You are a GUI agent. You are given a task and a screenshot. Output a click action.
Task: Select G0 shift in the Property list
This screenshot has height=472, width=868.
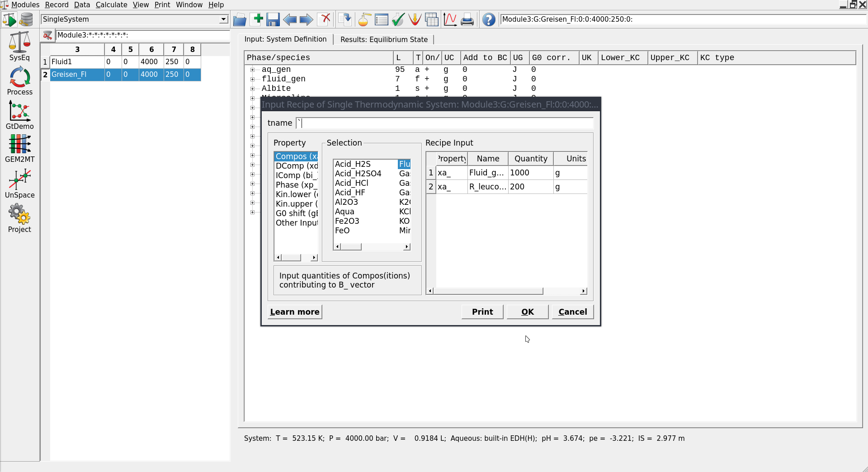click(297, 213)
